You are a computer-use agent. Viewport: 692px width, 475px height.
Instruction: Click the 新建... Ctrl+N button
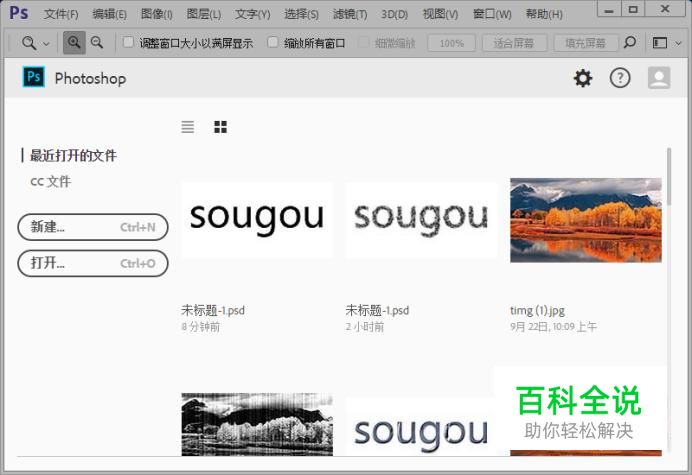point(93,227)
